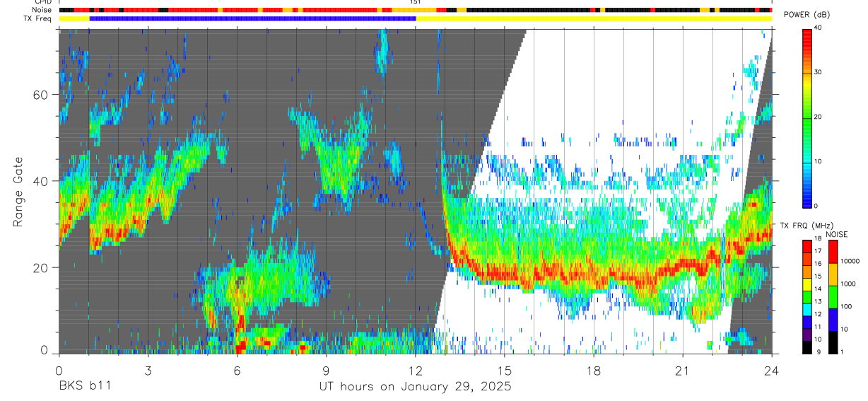The width and height of the screenshot is (868, 401).
Task: Click the amber 1000-10000 NOISE legend segment
Action: 833,274
